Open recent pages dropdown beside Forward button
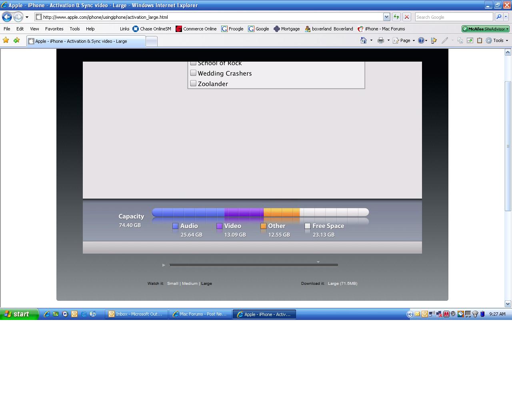The width and height of the screenshot is (512, 420). click(27, 17)
